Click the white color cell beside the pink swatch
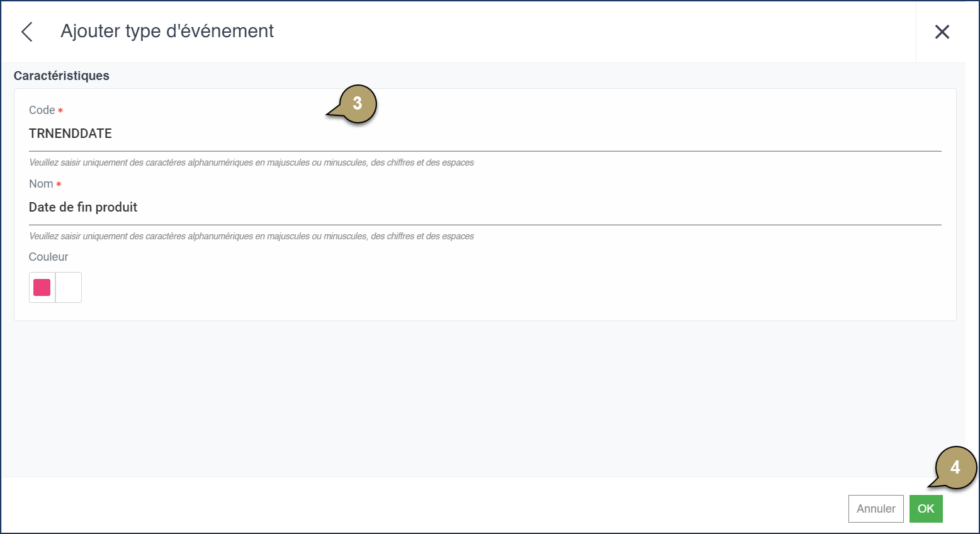Image resolution: width=980 pixels, height=534 pixels. [69, 287]
